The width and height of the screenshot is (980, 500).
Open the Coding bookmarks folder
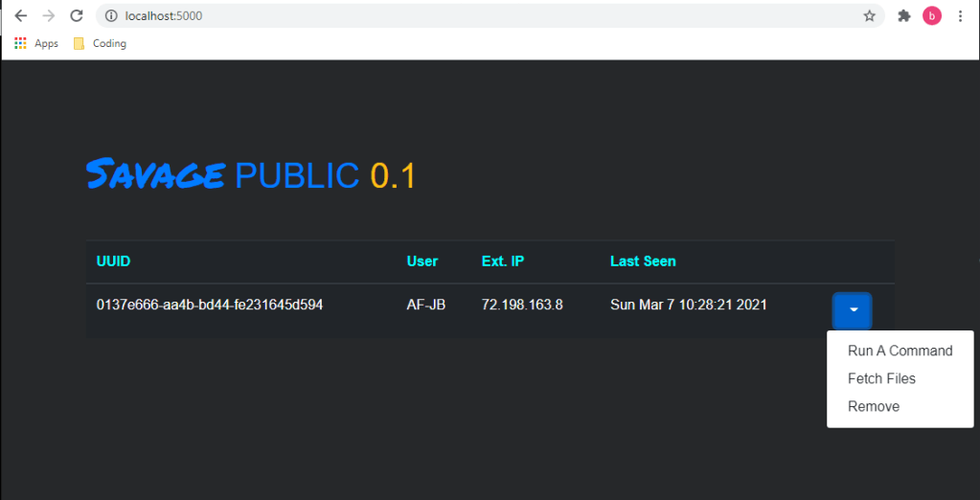[100, 43]
